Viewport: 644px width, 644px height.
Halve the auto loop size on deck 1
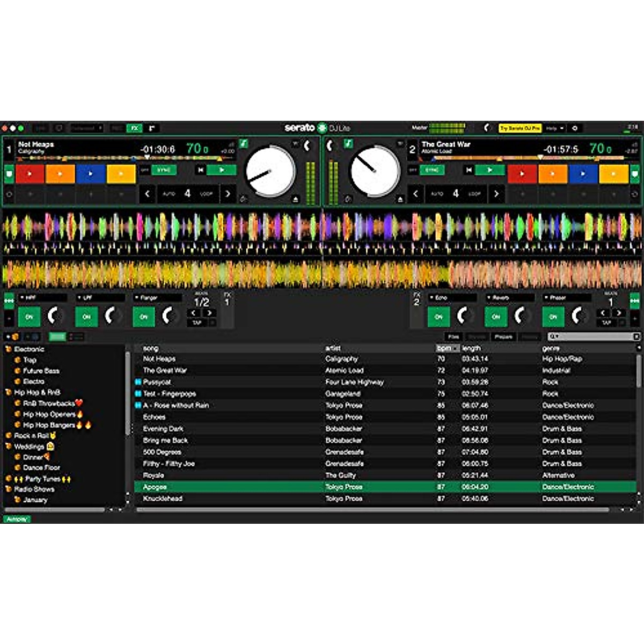(147, 194)
